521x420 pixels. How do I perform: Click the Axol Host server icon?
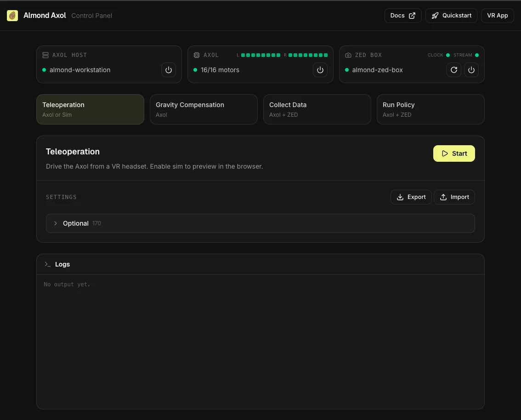click(45, 55)
